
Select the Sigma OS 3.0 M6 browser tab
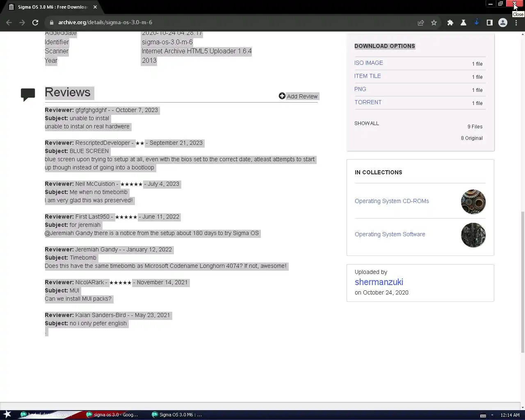(53, 7)
